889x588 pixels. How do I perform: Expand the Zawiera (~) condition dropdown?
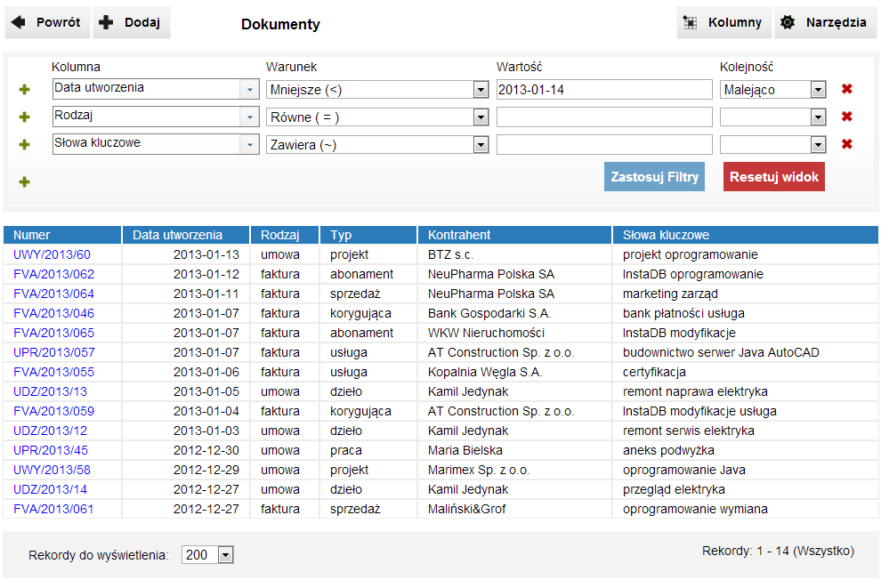pyautogui.click(x=481, y=145)
